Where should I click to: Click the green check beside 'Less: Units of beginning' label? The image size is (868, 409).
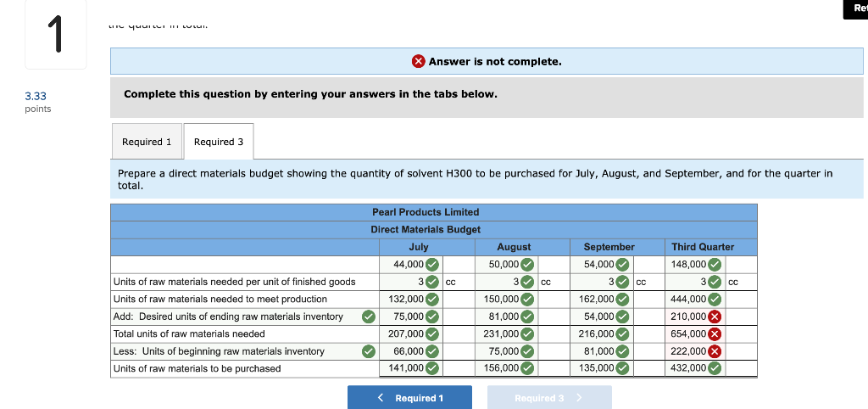[368, 351]
